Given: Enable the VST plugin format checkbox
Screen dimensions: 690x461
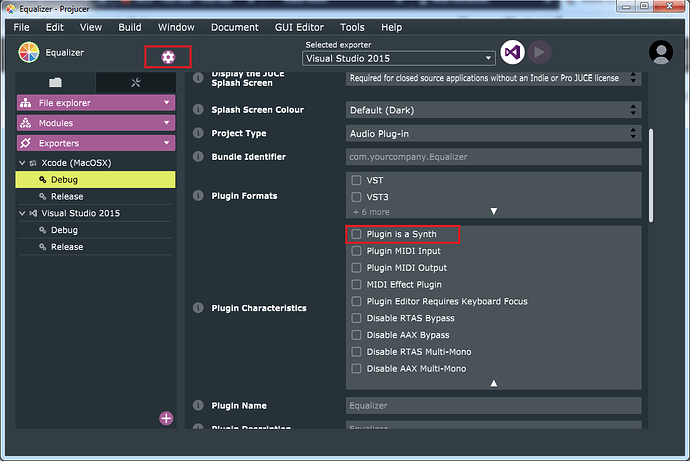Looking at the screenshot, I should [356, 180].
